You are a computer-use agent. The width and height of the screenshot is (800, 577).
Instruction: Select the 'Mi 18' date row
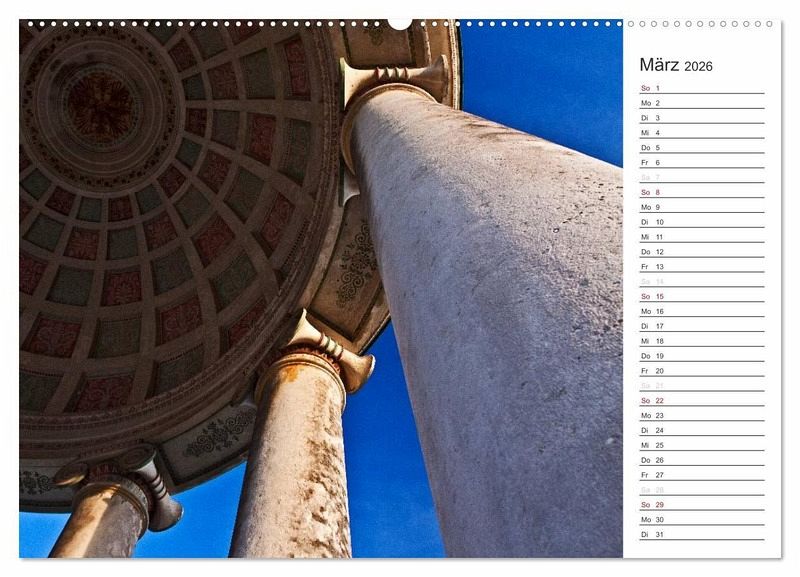point(702,341)
